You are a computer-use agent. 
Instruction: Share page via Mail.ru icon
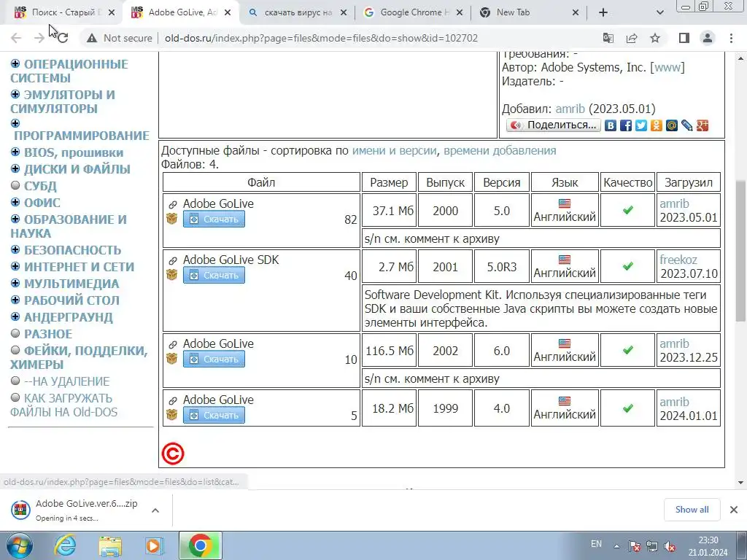(x=672, y=125)
